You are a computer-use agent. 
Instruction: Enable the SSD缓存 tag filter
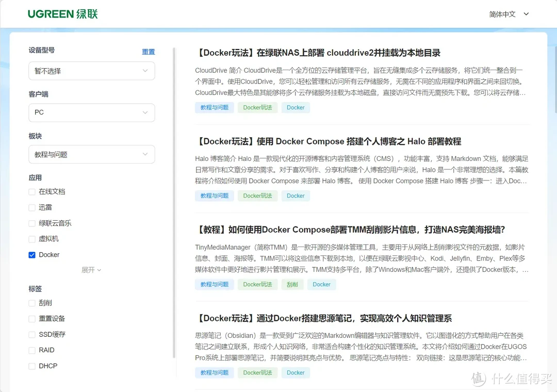(31, 334)
